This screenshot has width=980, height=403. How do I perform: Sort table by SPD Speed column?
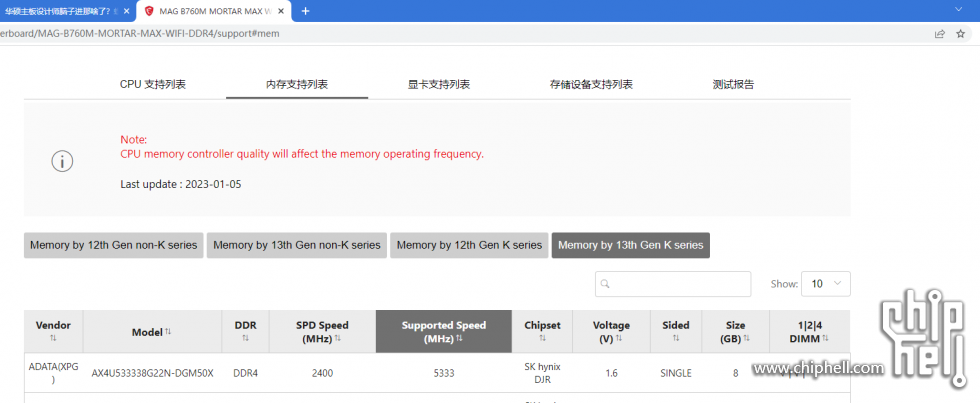(322, 331)
